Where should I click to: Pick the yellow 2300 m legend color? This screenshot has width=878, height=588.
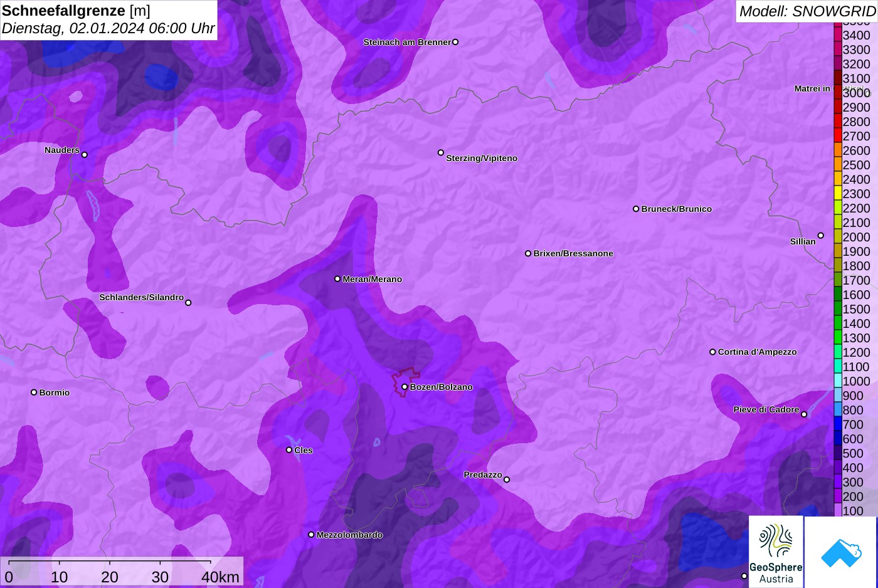pos(838,194)
